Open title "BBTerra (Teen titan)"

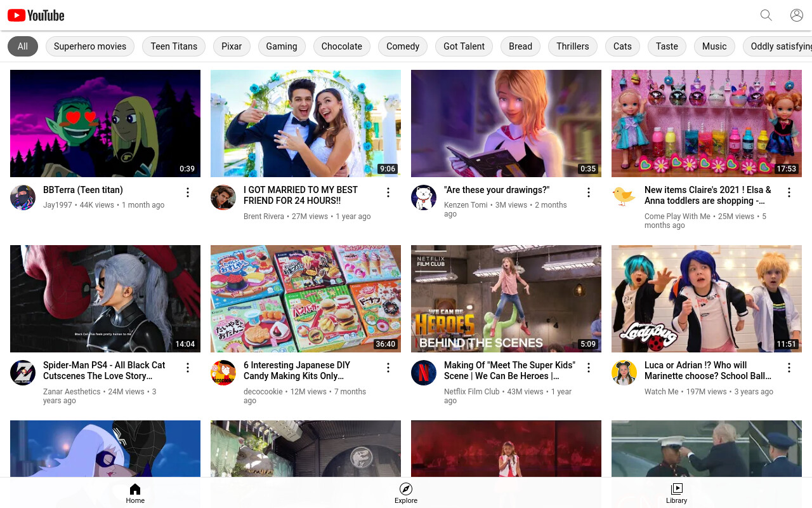[83, 190]
